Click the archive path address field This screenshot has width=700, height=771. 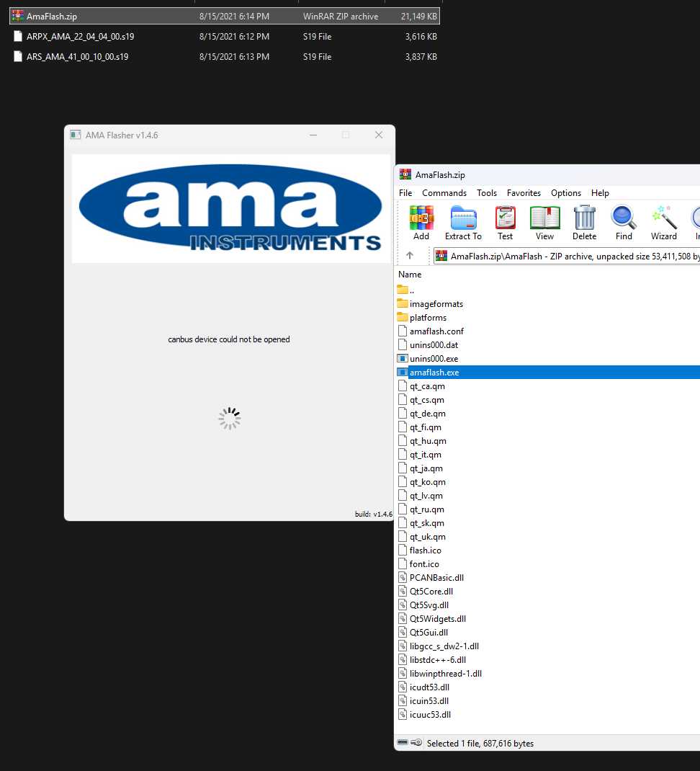pyautogui.click(x=567, y=256)
